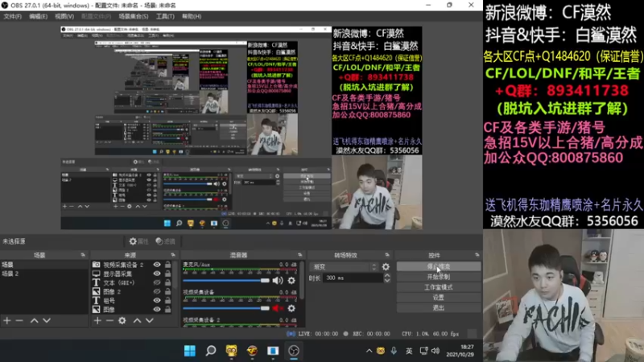Click the 停止推流 button

point(438,266)
